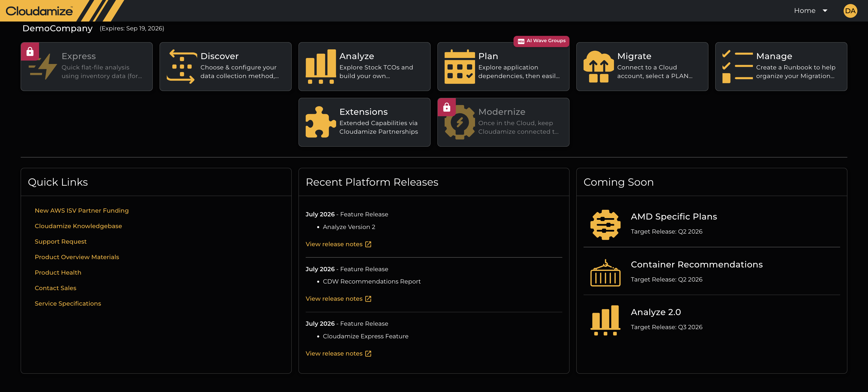Open Cloudamize Knowledgebase link
Screen dimensions: 868x392
78,226
